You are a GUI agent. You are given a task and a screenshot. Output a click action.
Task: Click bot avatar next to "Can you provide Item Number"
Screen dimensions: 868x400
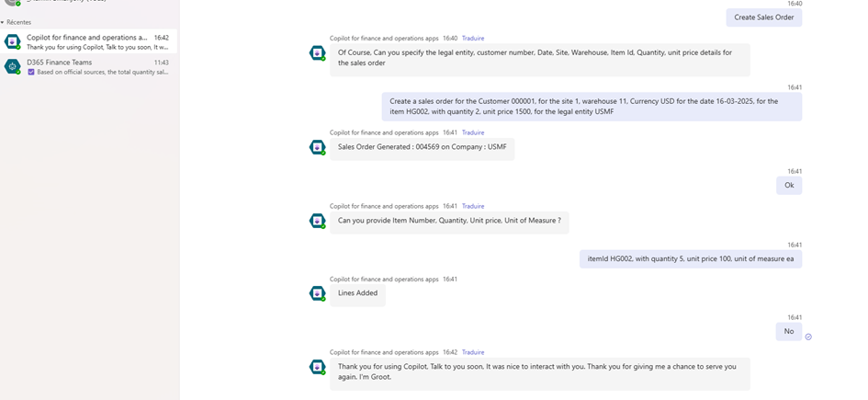click(318, 221)
